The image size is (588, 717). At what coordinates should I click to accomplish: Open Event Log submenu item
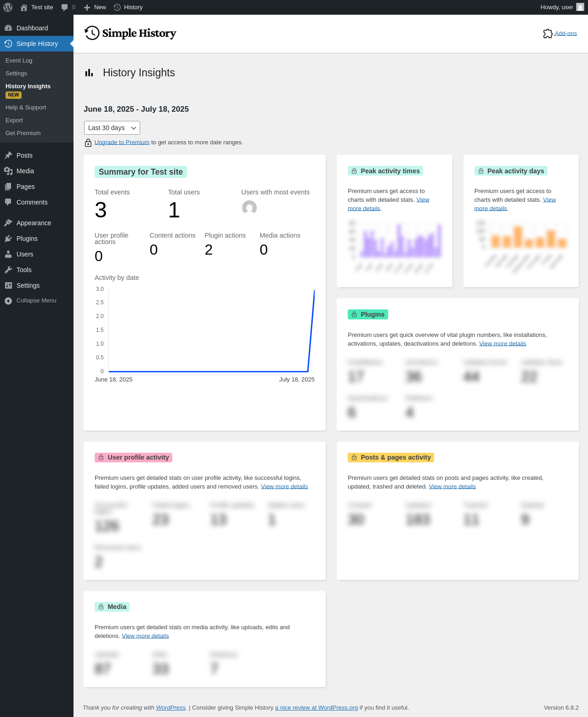(19, 61)
